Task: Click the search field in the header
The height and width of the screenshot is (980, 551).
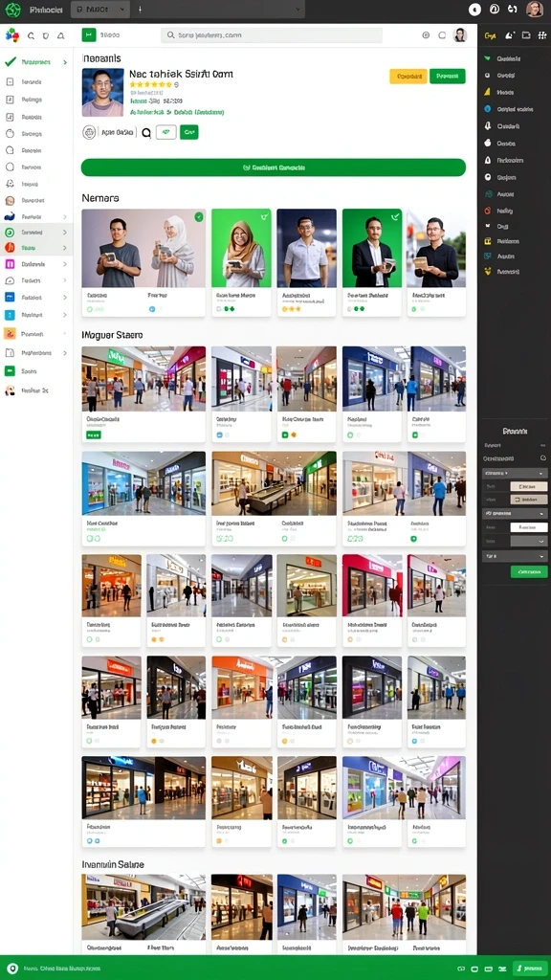Action: 271,35
